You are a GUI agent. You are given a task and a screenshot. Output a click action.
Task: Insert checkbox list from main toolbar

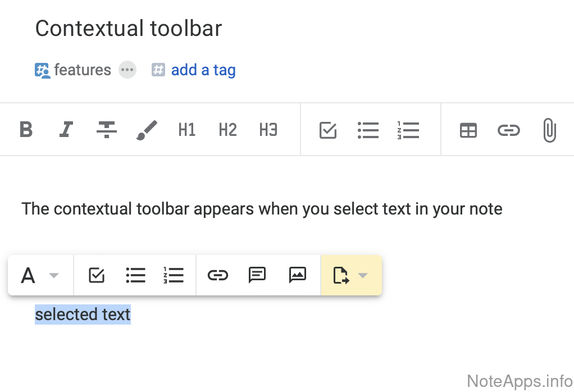click(328, 130)
